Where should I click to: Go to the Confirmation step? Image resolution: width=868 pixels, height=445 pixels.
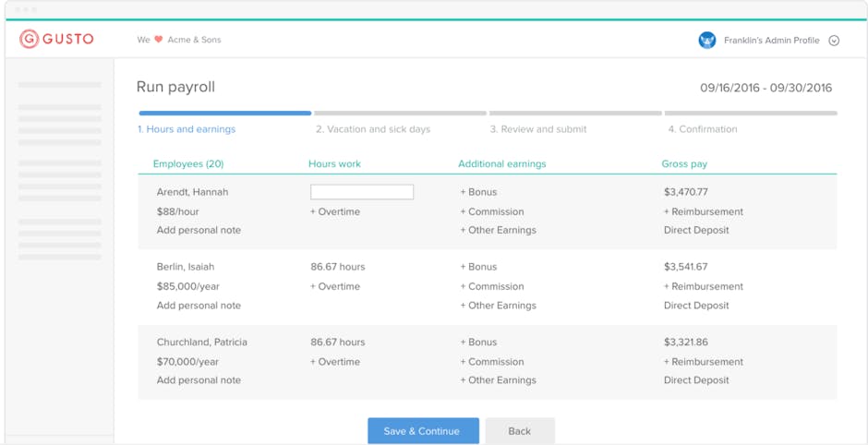[702, 129]
